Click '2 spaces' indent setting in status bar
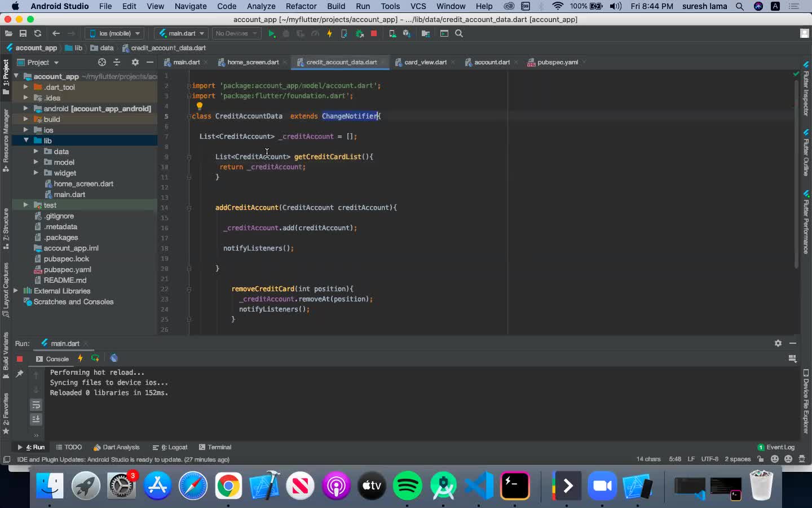This screenshot has width=812, height=508. (738, 459)
